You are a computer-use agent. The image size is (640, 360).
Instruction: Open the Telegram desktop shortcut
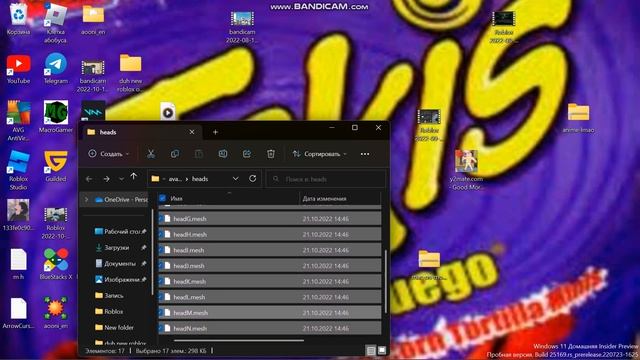point(56,69)
